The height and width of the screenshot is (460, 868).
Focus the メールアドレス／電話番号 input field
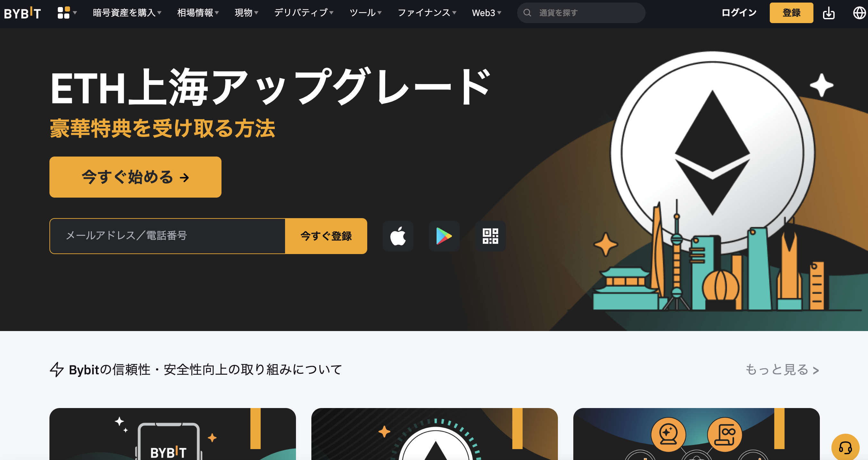click(168, 236)
